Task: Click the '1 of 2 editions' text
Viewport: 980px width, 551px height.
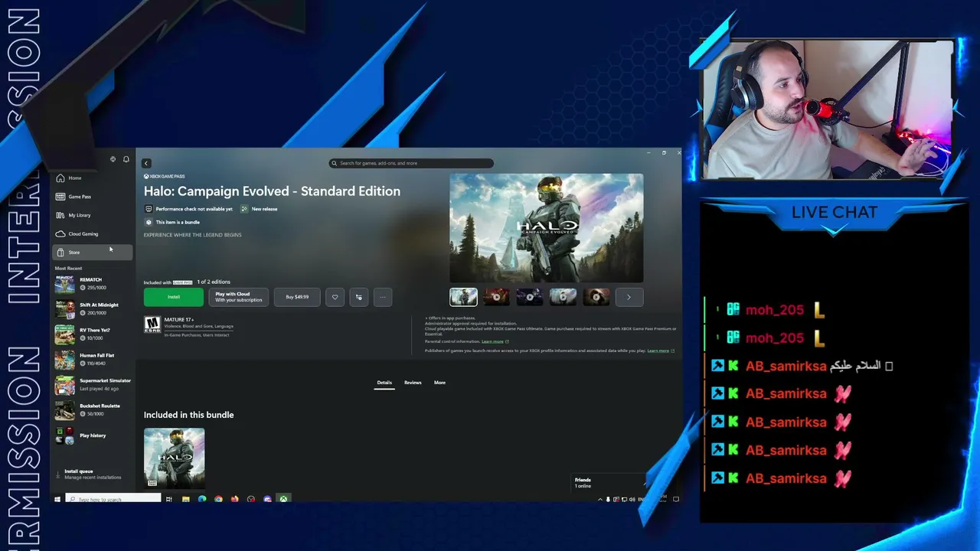Action: [214, 282]
